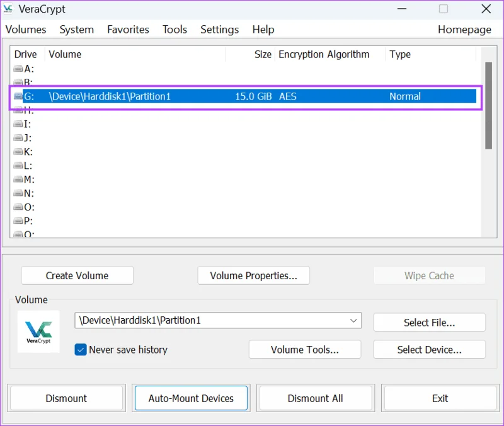Click the drive icon for M:
The height and width of the screenshot is (426, 504).
click(x=18, y=179)
